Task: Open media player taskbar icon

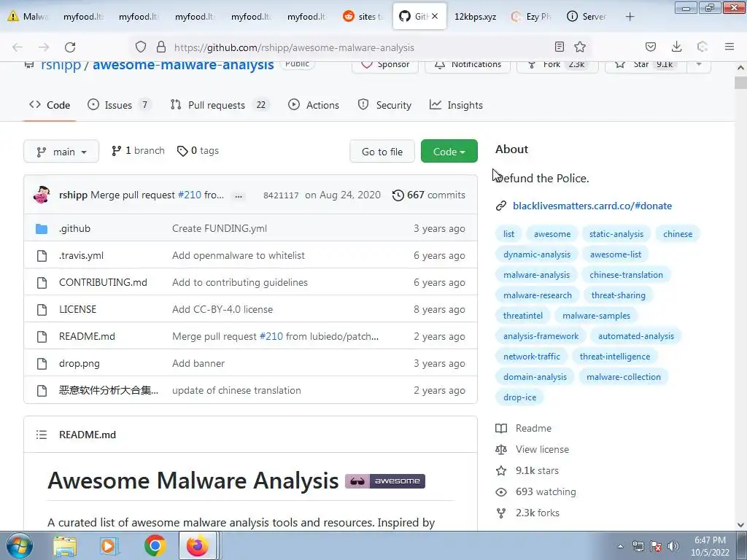Action: coord(109,546)
